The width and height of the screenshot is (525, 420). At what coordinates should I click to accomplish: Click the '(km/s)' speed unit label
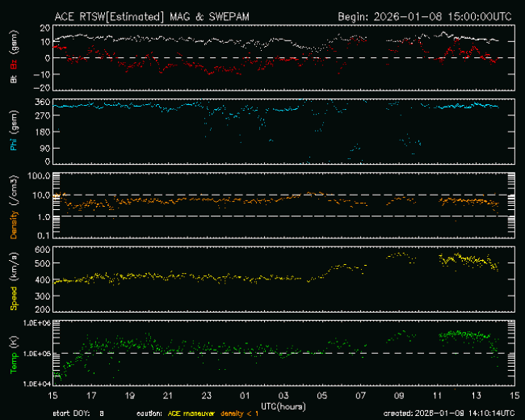pos(14,267)
